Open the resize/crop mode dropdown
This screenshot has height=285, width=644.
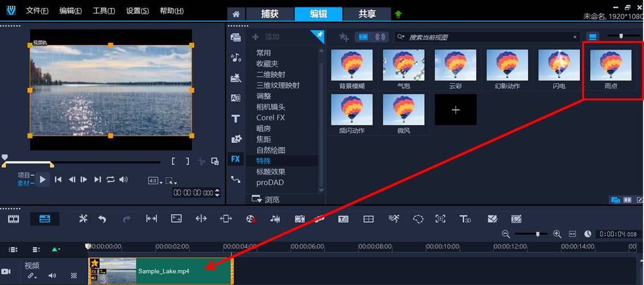click(x=171, y=181)
